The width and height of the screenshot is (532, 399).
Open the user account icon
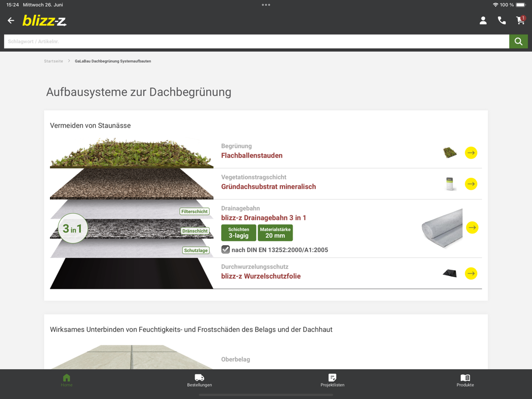click(483, 21)
